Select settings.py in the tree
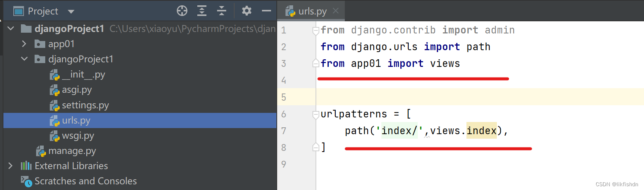Image resolution: width=644 pixels, height=190 pixels. [x=86, y=105]
